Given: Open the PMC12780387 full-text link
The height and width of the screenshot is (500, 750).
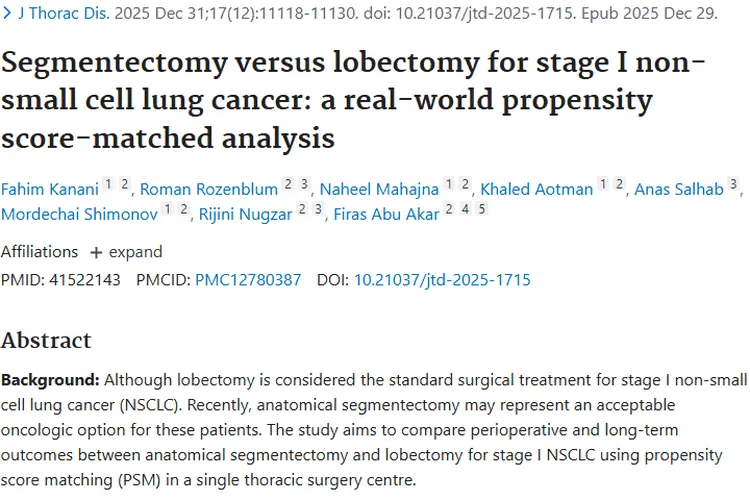Looking at the screenshot, I should click(x=248, y=280).
